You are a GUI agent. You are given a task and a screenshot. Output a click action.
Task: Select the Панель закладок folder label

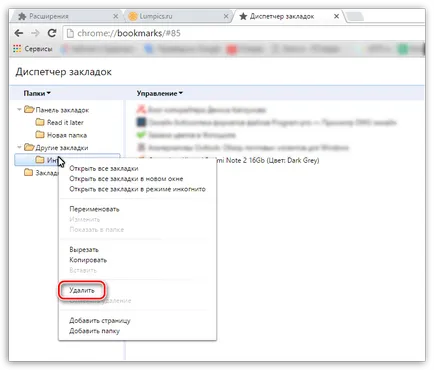62,110
